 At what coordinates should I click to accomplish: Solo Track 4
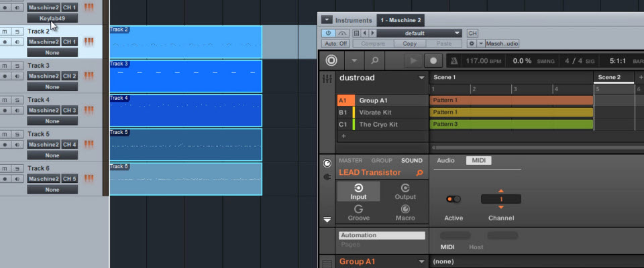(17, 100)
